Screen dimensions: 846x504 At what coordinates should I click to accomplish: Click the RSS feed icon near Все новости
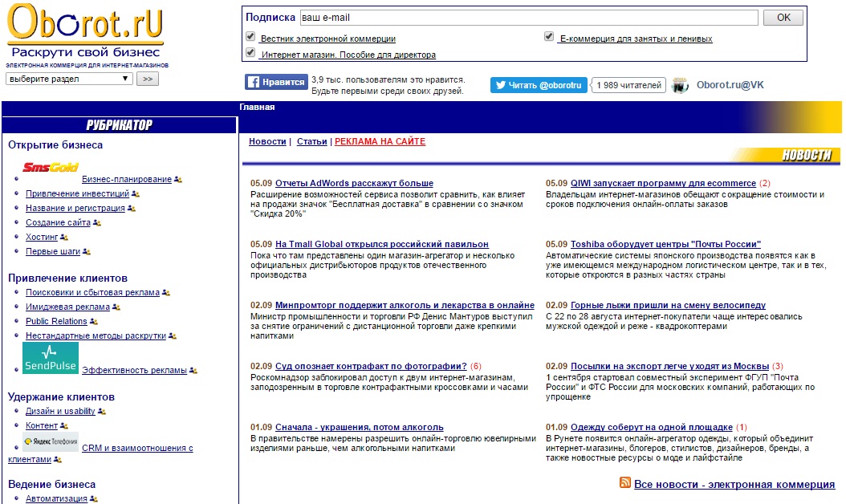pos(624,482)
